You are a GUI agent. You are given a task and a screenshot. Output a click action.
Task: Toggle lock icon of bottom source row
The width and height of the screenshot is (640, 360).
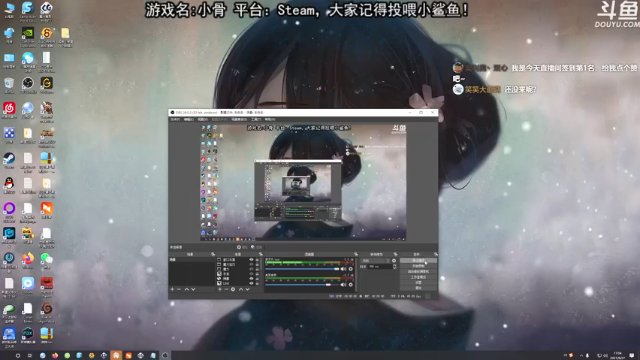click(x=257, y=283)
